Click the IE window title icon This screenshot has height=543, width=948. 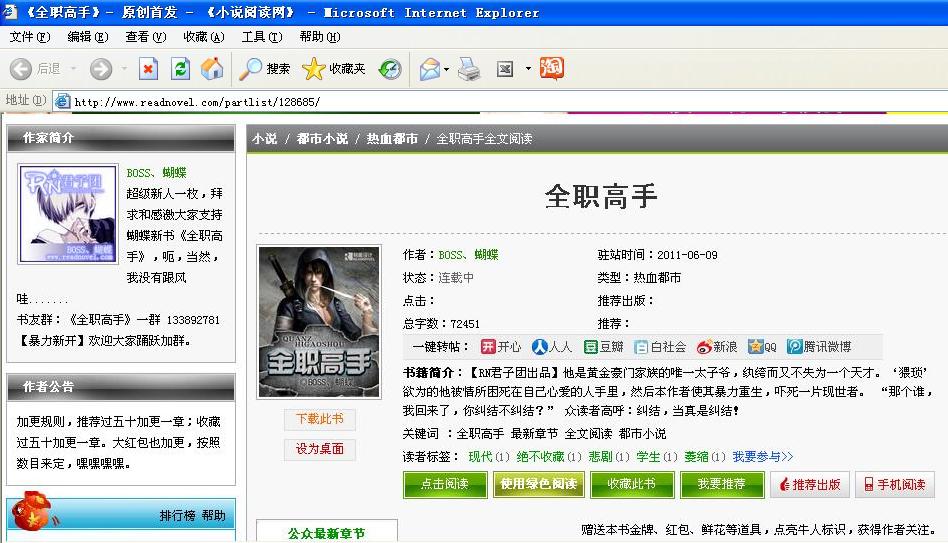click(x=10, y=11)
